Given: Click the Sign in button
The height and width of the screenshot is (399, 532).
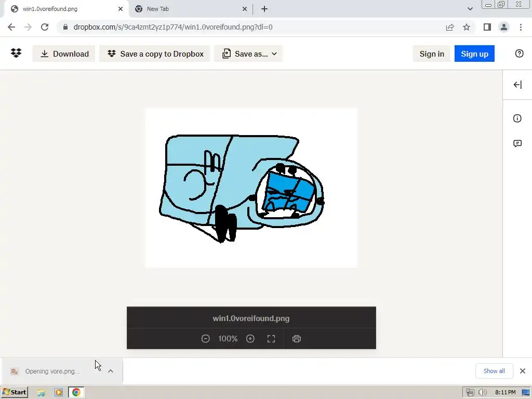Looking at the screenshot, I should (432, 54).
